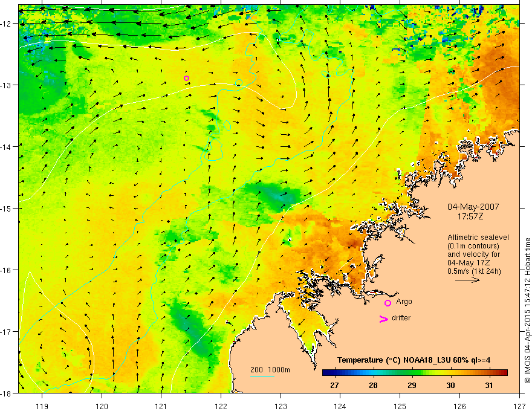Click the 121 longitude axis label

click(x=161, y=406)
